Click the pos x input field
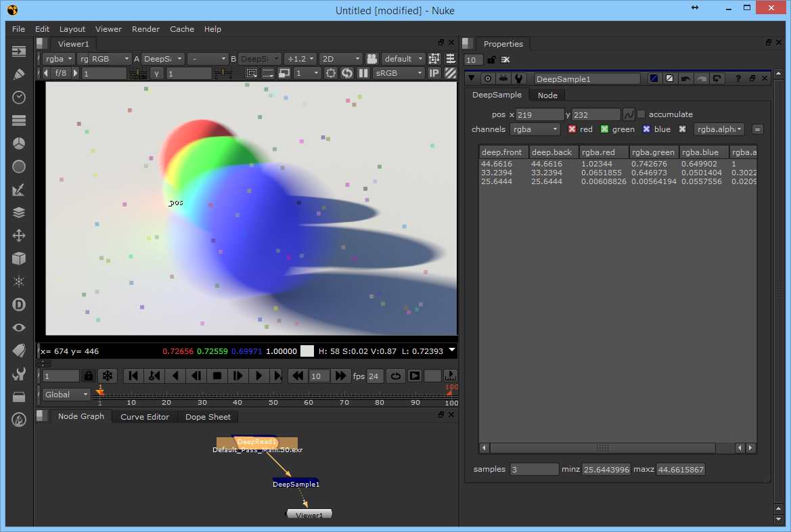Screen dimensions: 791x532 point(539,114)
